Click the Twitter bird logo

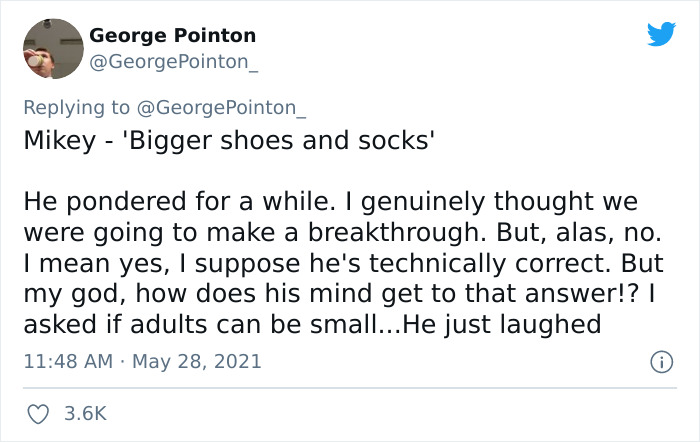click(x=661, y=35)
